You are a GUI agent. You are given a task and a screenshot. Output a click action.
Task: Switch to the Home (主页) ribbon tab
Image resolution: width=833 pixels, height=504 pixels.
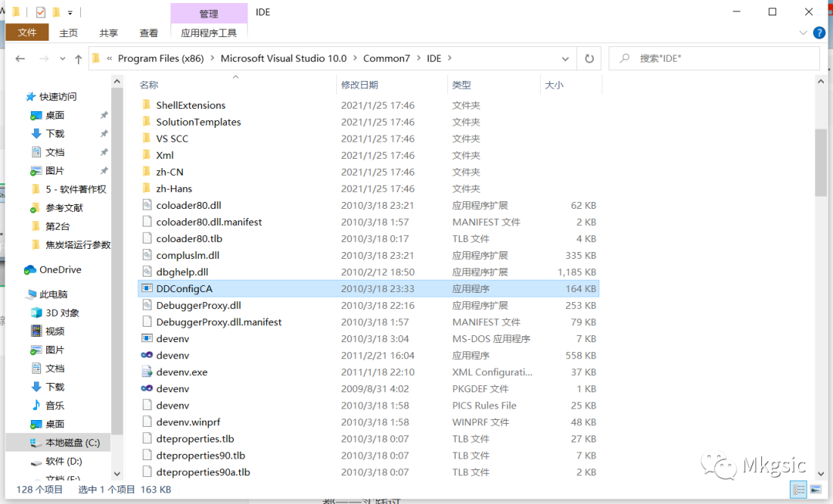click(x=69, y=33)
